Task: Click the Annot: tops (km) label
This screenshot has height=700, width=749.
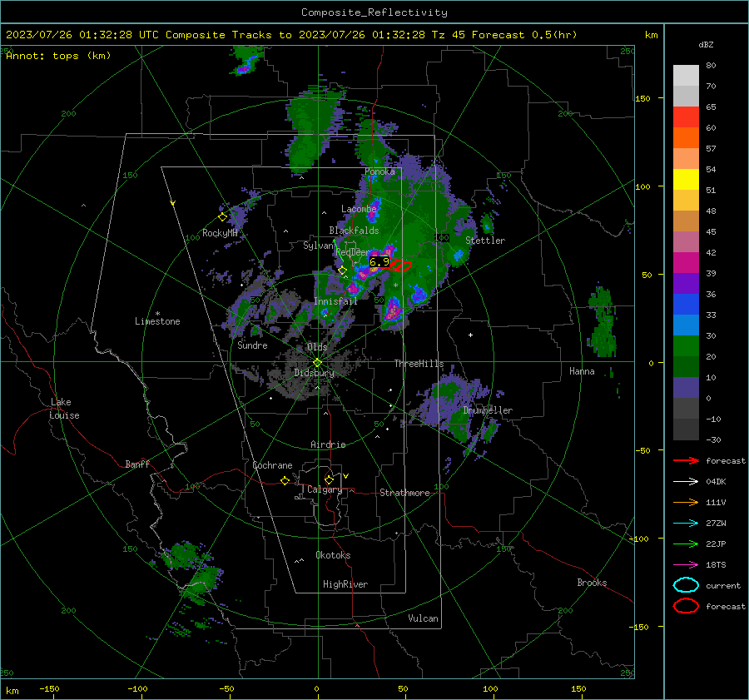Action: (x=58, y=56)
